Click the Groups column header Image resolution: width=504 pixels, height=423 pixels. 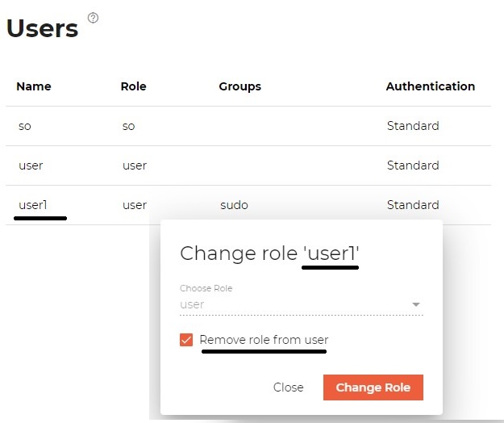240,86
